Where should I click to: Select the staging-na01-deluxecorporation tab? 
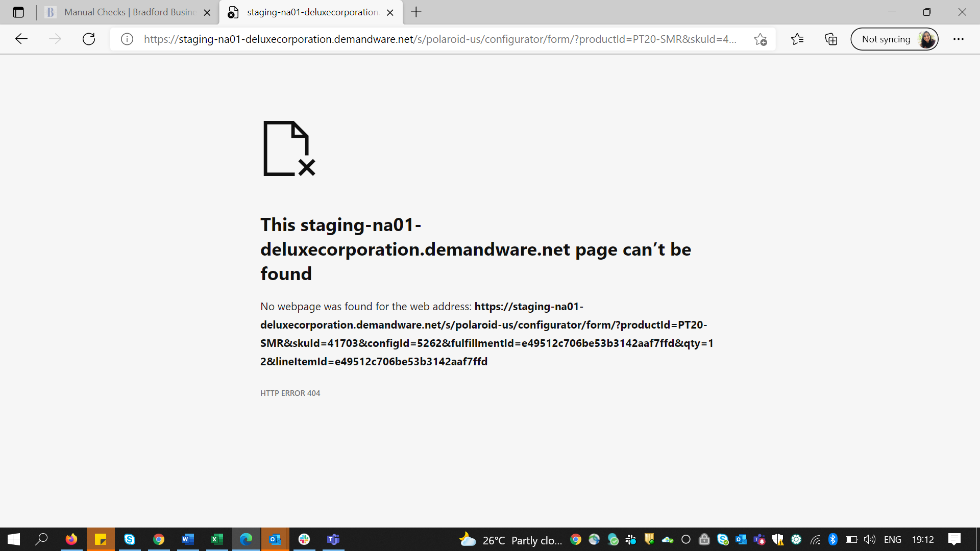[x=311, y=12]
